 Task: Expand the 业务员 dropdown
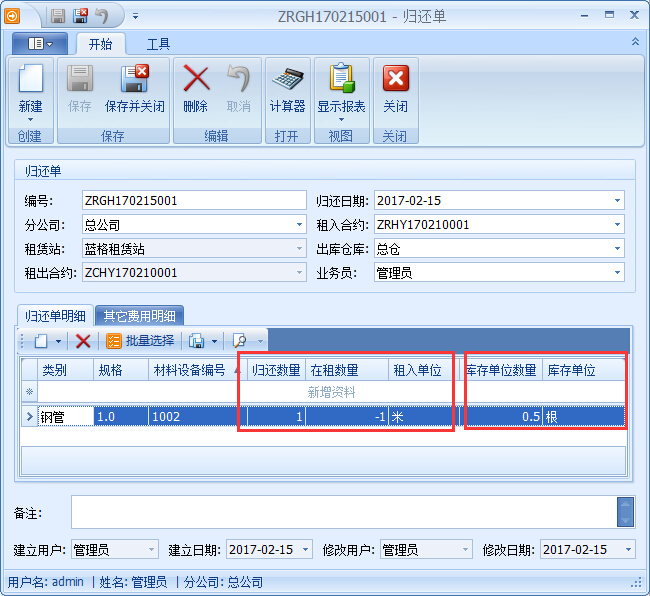617,273
